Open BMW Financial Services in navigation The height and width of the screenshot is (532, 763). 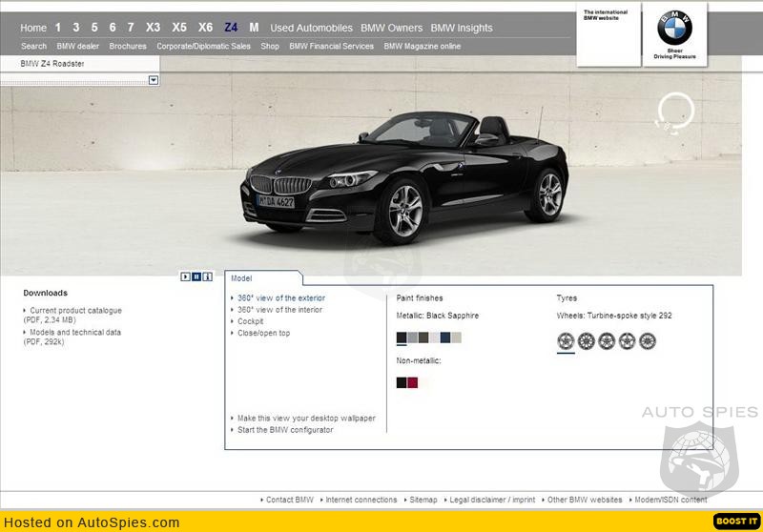pos(331,46)
